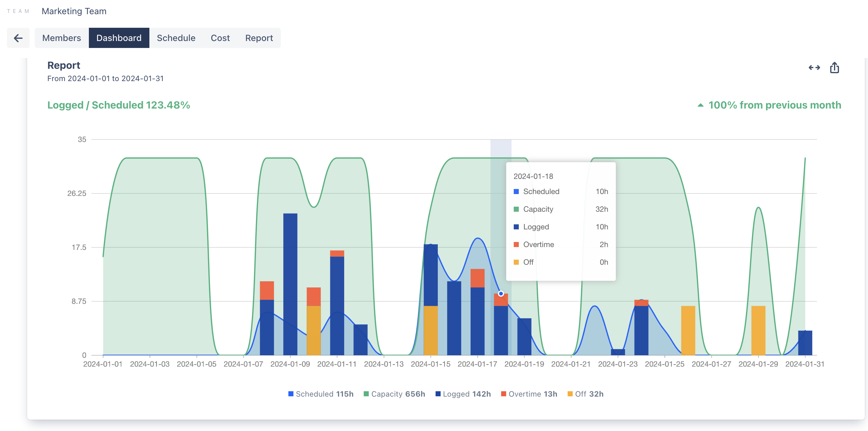Click the 2024-01-01 x-axis date label

pos(103,364)
